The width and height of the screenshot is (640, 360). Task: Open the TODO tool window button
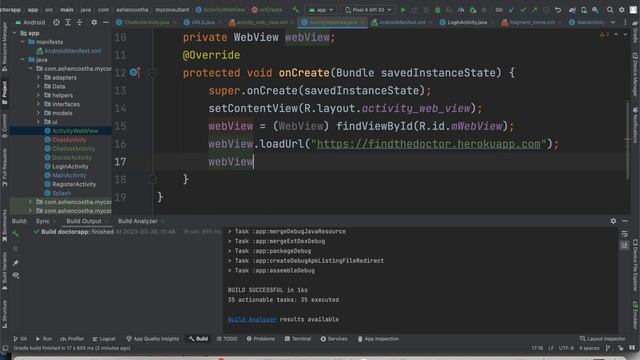[227, 339]
